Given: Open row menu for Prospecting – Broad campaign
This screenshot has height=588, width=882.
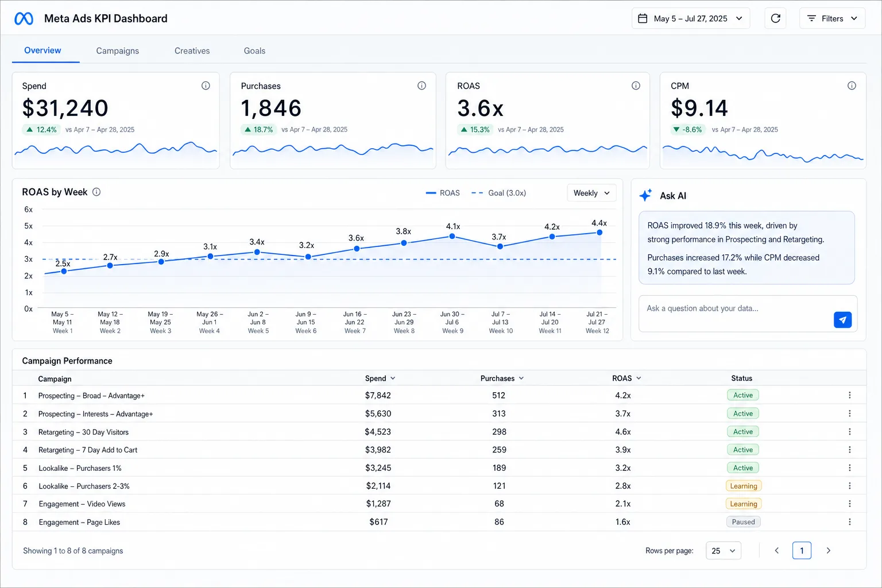Looking at the screenshot, I should (x=850, y=395).
